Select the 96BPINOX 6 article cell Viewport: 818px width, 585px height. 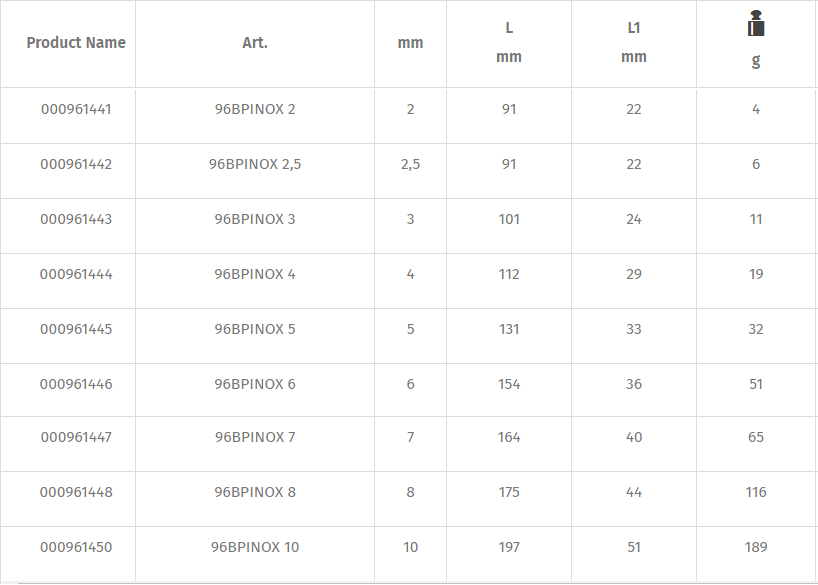point(255,384)
